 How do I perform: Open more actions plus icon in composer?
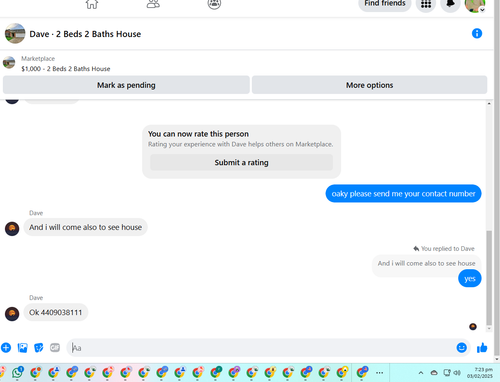pos(6,348)
